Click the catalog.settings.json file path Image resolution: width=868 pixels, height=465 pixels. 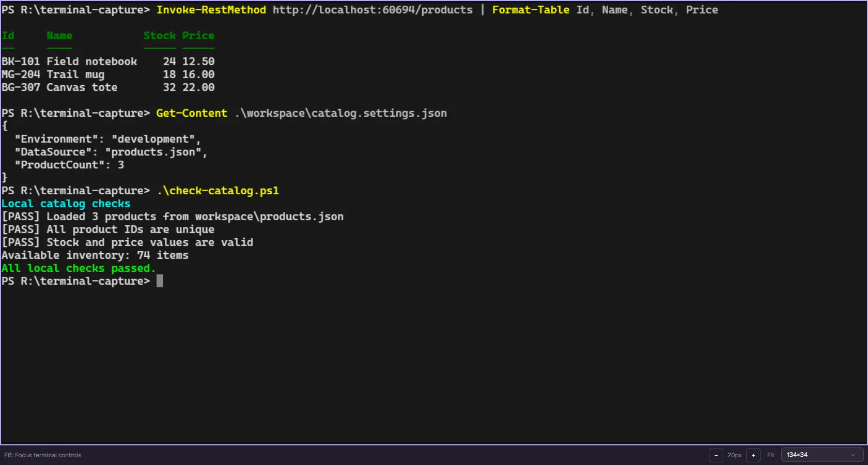point(340,113)
